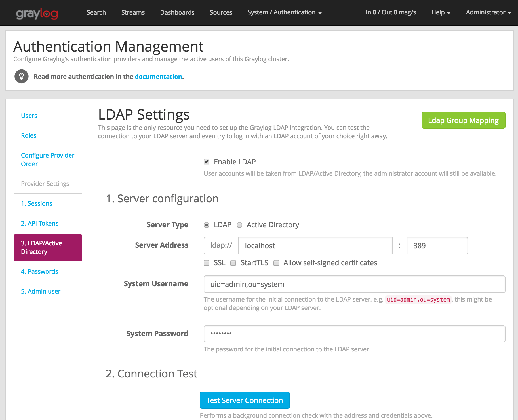Toggle the Enable LDAP checkbox
The height and width of the screenshot is (420, 518).
207,162
